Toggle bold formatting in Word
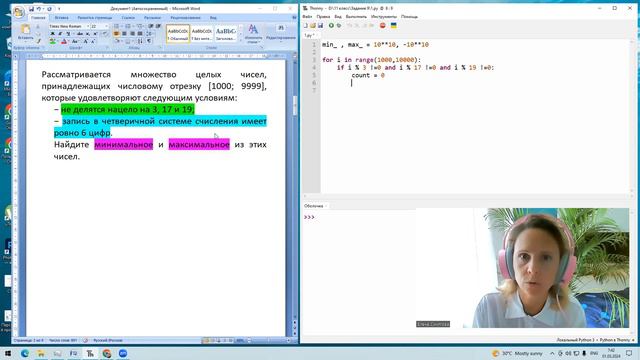The width and height of the screenshot is (640, 360). (x=52, y=33)
